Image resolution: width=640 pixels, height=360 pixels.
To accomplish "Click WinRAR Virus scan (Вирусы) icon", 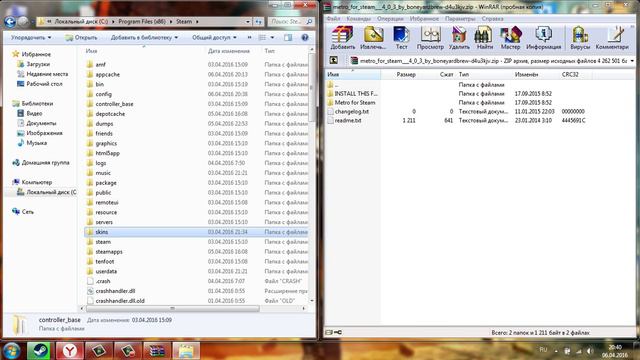I will [x=580, y=38].
